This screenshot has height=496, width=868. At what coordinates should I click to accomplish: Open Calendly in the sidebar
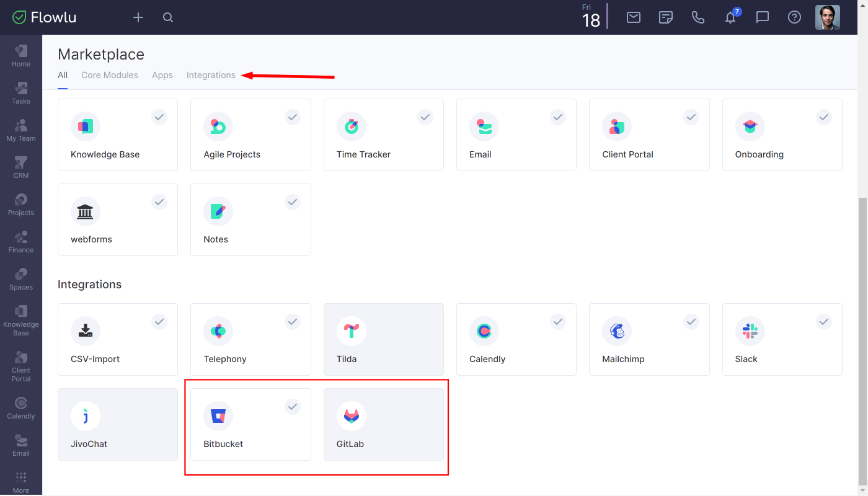click(x=21, y=407)
